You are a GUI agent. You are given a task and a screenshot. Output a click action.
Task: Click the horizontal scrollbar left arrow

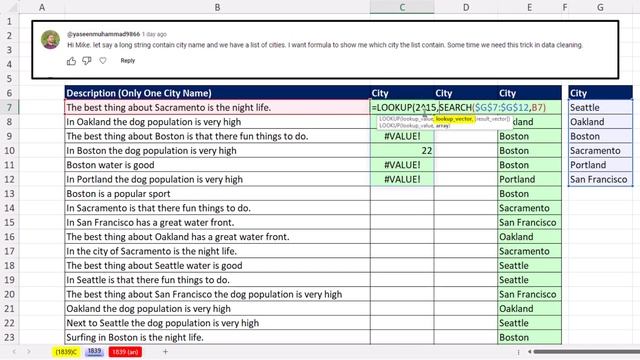(x=529, y=351)
